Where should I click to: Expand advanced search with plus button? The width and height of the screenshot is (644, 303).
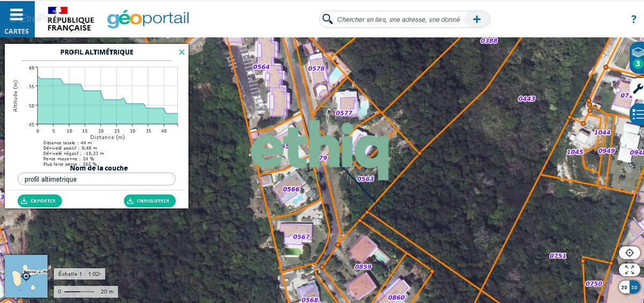tap(477, 19)
